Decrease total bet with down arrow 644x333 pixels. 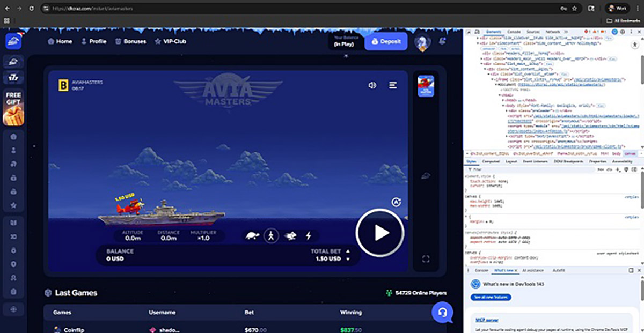[x=348, y=260]
